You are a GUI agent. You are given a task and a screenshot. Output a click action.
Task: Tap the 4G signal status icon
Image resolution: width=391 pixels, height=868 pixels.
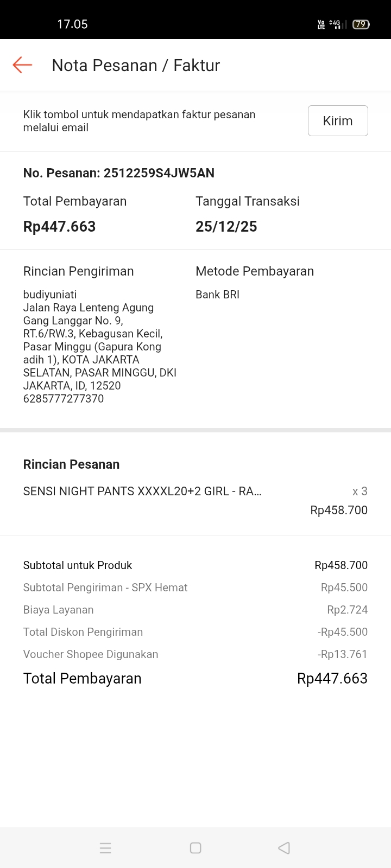click(x=338, y=24)
